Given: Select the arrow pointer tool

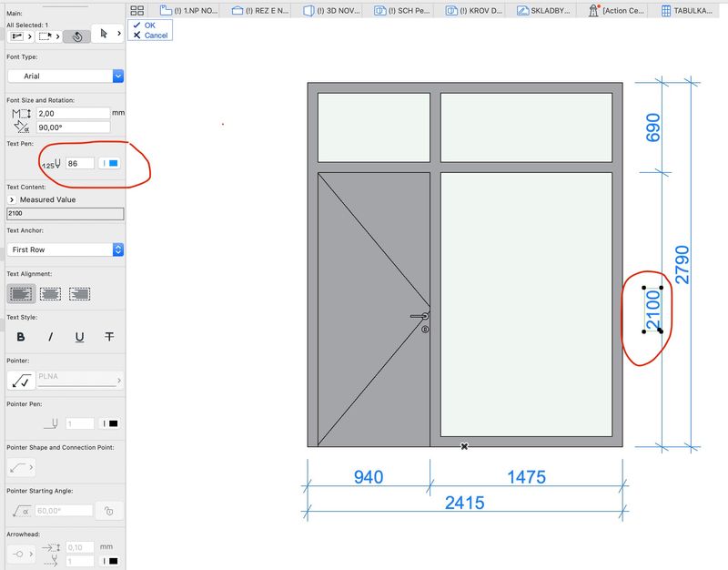Looking at the screenshot, I should (104, 34).
